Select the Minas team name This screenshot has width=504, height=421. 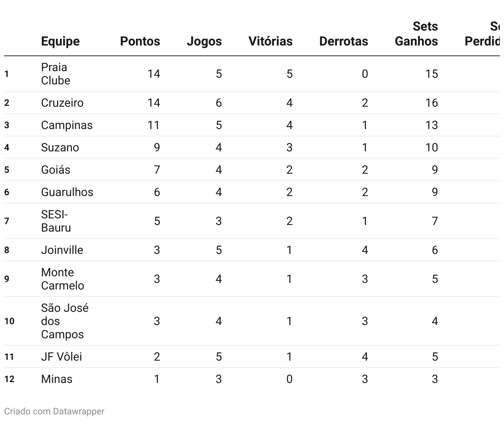57,379
